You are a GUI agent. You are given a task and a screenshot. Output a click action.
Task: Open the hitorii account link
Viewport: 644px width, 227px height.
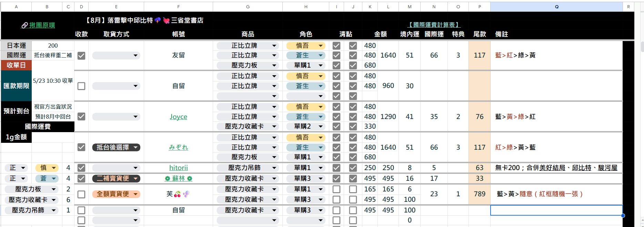point(179,168)
